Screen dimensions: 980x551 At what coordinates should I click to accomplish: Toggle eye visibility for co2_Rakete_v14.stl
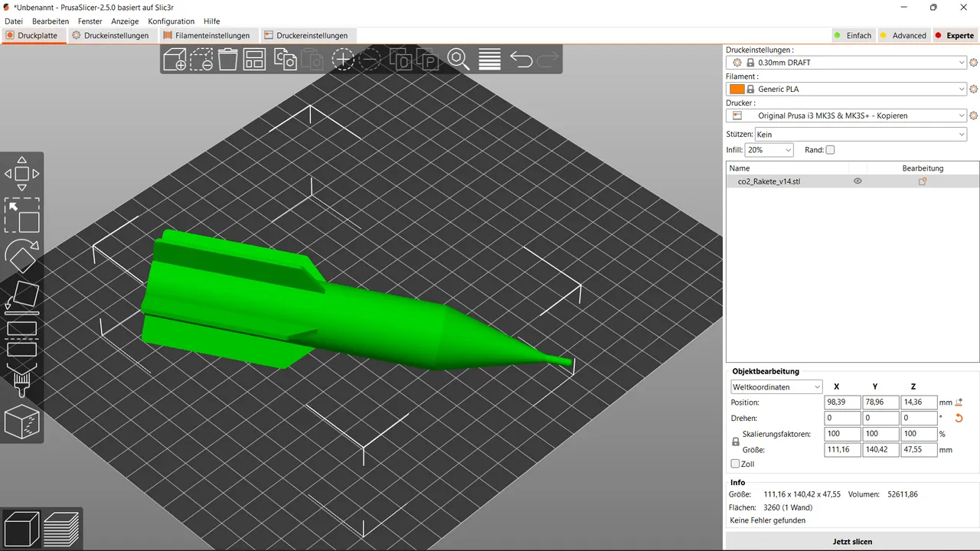857,181
